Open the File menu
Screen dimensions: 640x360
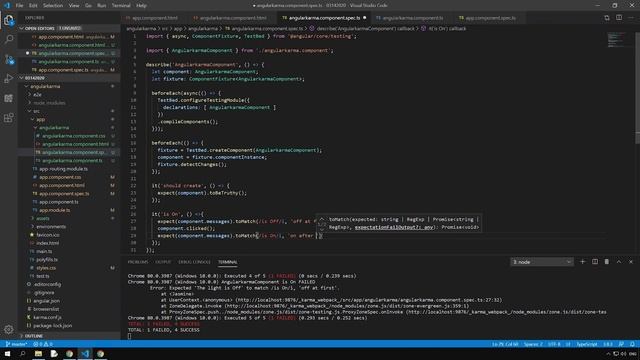pyautogui.click(x=19, y=6)
